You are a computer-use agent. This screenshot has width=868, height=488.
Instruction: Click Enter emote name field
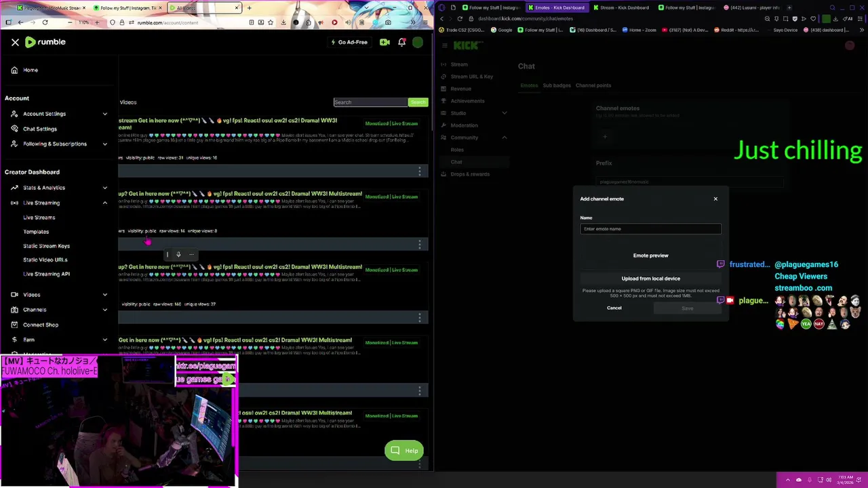pos(650,229)
